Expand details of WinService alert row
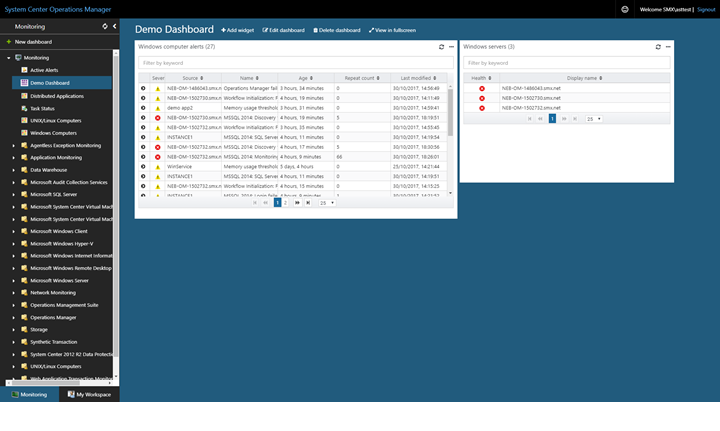Screen dimensions: 720x431 coord(143,167)
